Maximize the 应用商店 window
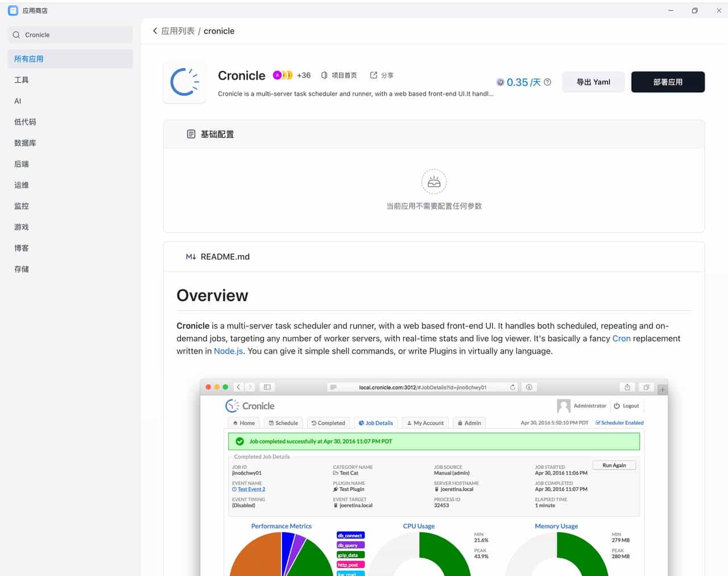728x576 pixels. (x=694, y=11)
